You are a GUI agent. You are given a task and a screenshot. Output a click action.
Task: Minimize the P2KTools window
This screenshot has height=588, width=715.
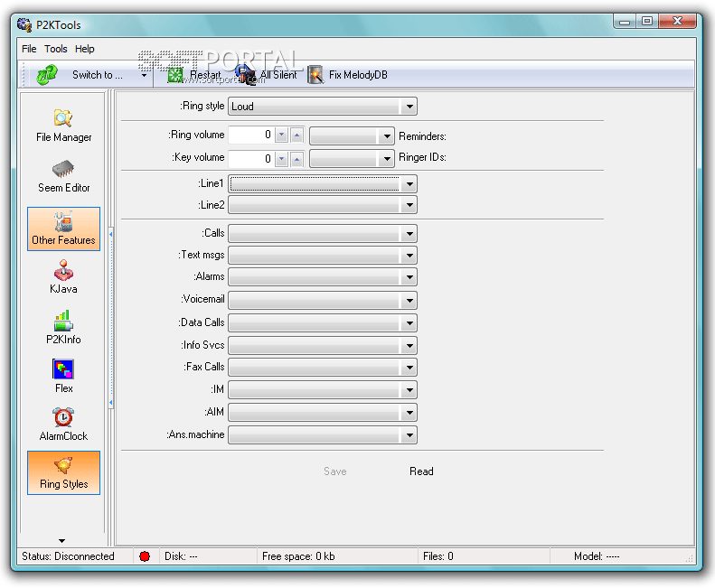tap(625, 21)
